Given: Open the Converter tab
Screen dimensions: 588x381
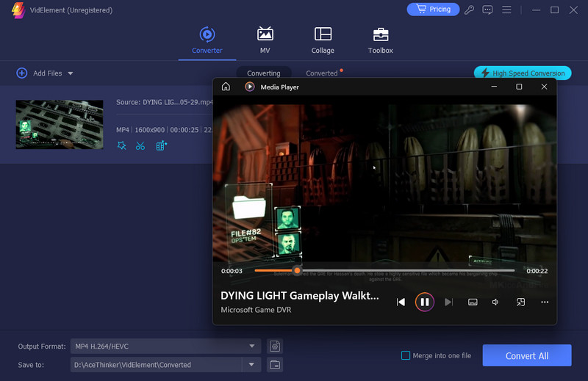Looking at the screenshot, I should click(207, 40).
